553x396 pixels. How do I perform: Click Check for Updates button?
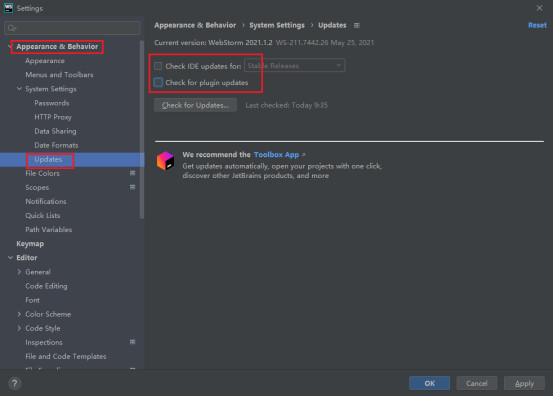195,105
